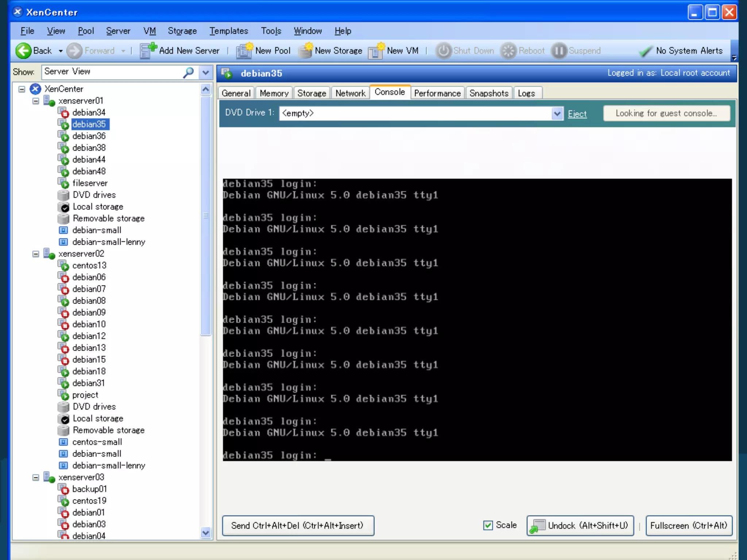Open the Templates menu
747x560 pixels.
pyautogui.click(x=228, y=31)
